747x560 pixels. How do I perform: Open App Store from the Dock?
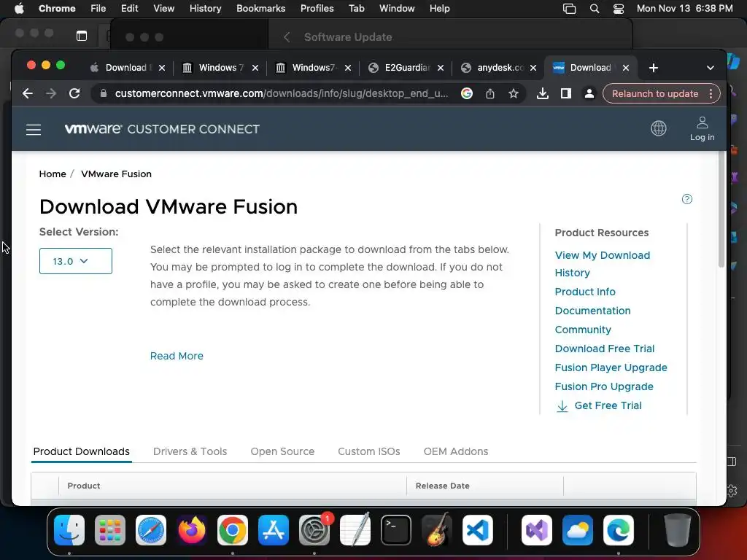coord(274,530)
